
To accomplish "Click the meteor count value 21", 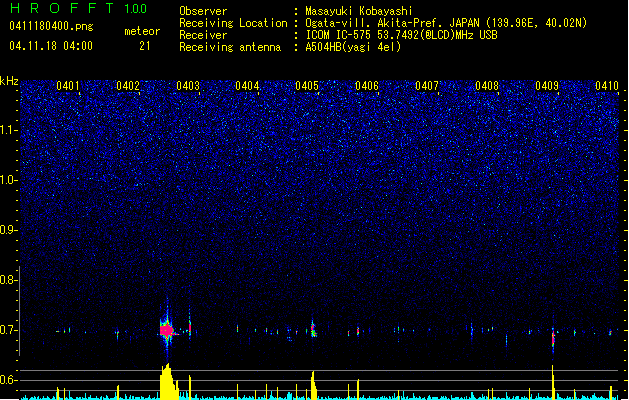I will click(x=145, y=46).
